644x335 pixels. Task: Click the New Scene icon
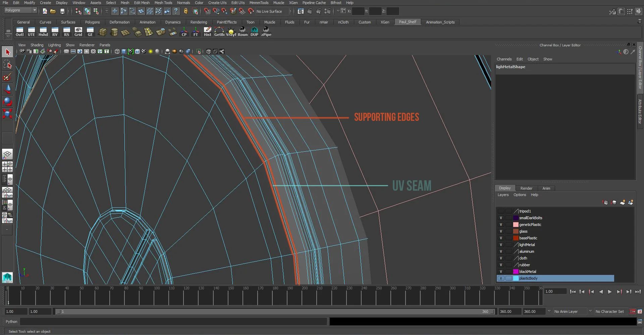pyautogui.click(x=45, y=11)
